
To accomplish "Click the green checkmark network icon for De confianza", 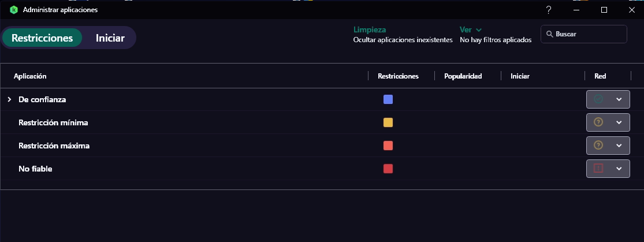I will click(598, 99).
